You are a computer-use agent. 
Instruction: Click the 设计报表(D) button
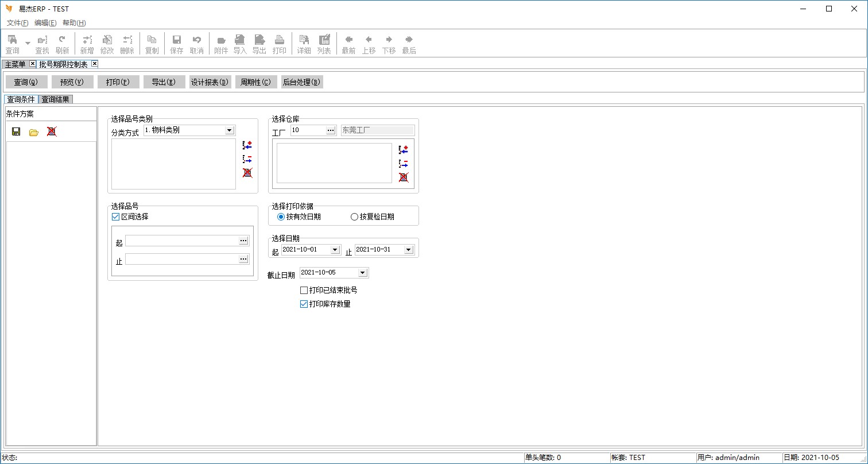coord(210,82)
